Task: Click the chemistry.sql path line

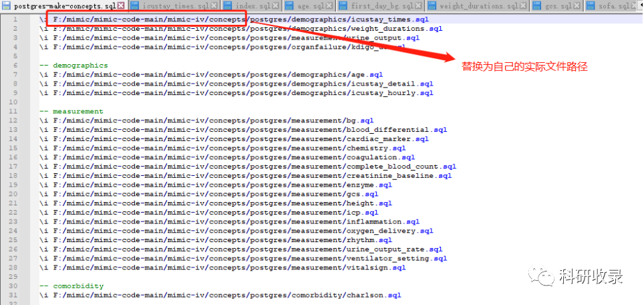Action: pyautogui.click(x=222, y=148)
